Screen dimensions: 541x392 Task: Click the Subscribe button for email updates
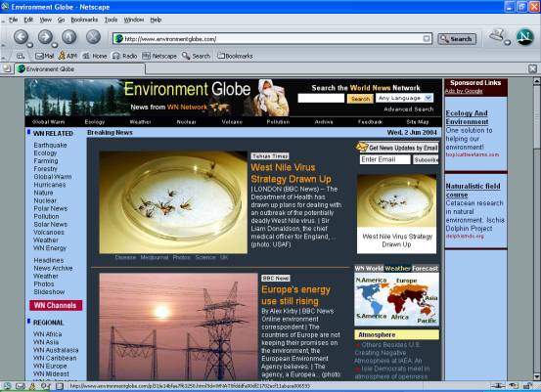coord(426,159)
